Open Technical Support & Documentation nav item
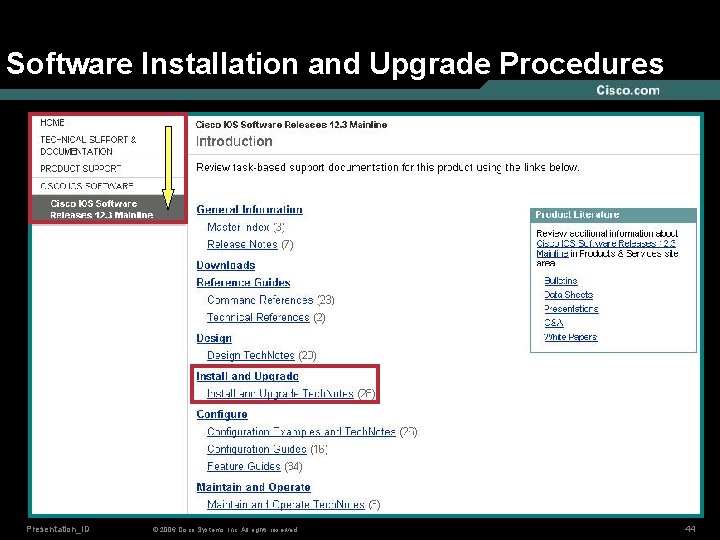The image size is (720, 540). (x=88, y=146)
